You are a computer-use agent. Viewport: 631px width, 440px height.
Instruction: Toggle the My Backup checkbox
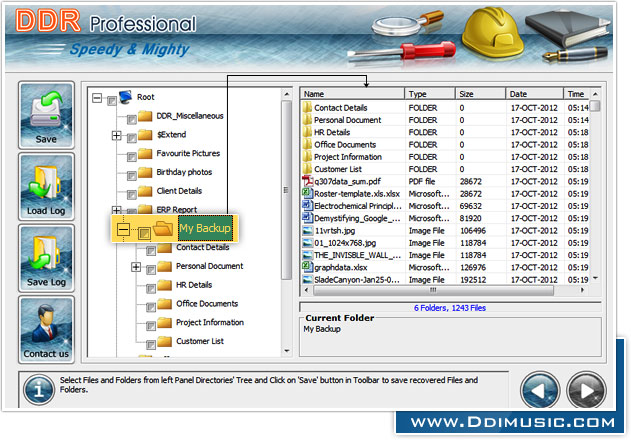pyautogui.click(x=144, y=233)
